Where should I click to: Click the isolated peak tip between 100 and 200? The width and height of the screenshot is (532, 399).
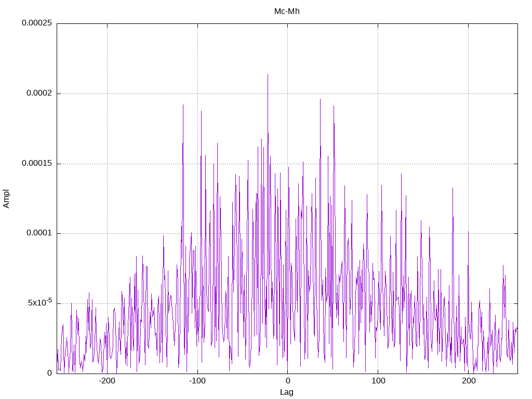pyautogui.click(x=453, y=188)
